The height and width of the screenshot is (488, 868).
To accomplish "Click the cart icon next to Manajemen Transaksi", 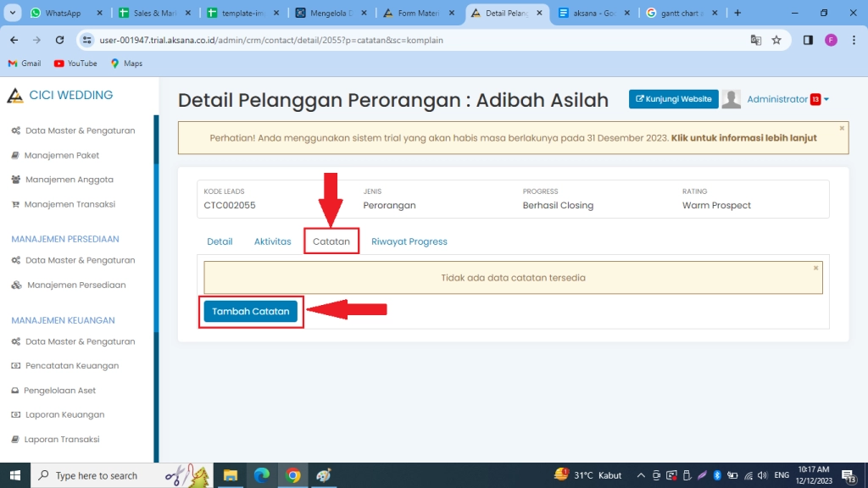I will [x=18, y=204].
